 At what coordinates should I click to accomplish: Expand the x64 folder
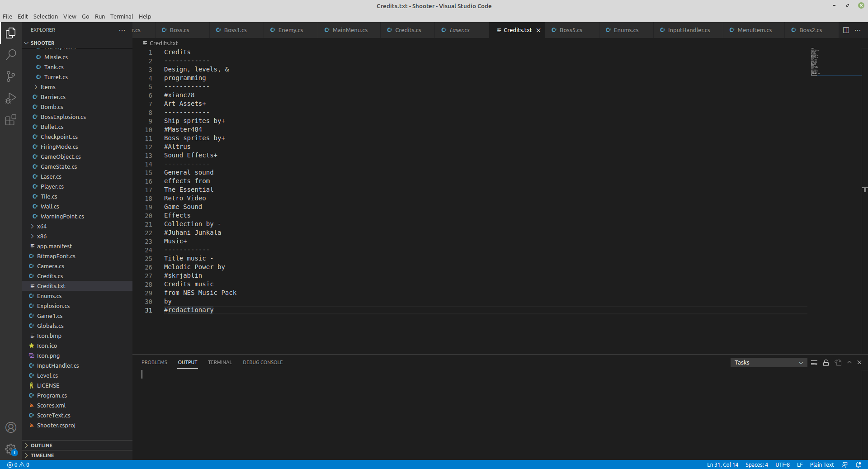coord(42,227)
